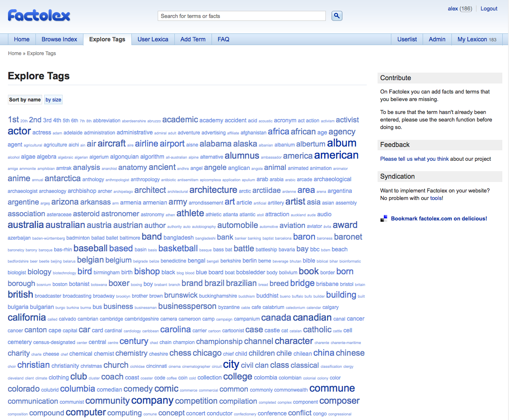Open the 'actor' tag
The width and height of the screenshot is (509, 420).
coord(19,131)
